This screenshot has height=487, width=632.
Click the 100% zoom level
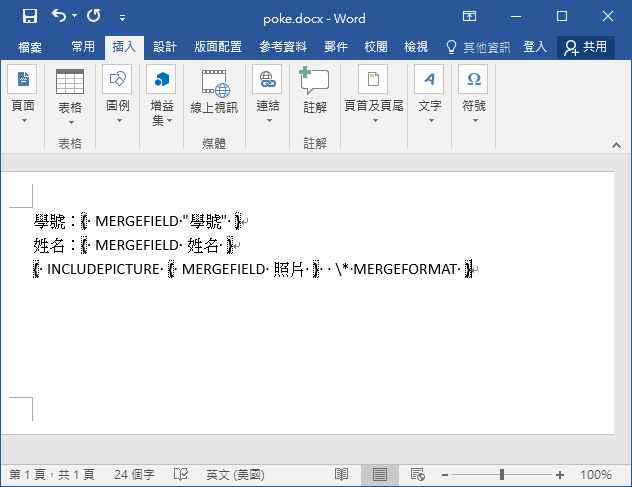[595, 475]
